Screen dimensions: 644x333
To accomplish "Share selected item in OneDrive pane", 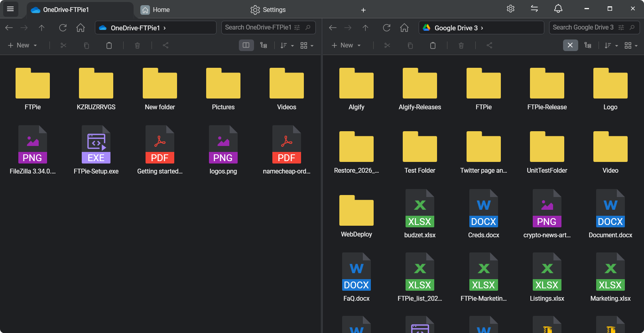I will (x=165, y=45).
